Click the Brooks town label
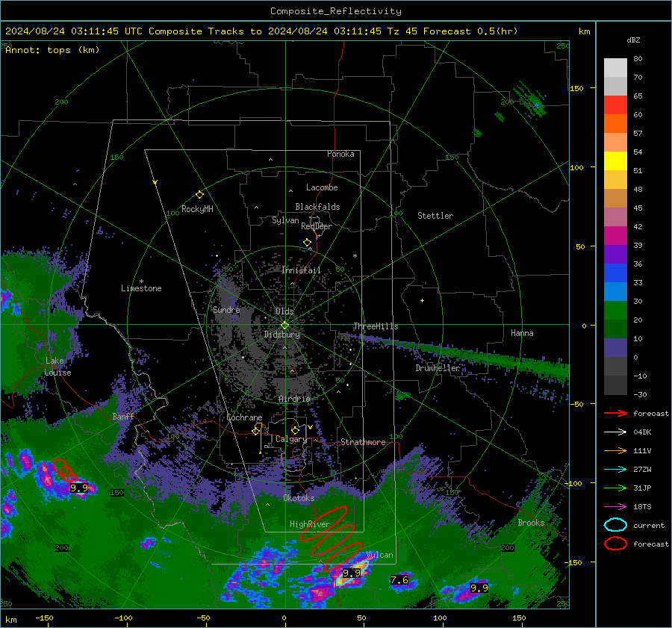The height and width of the screenshot is (628, 672). coord(531,523)
